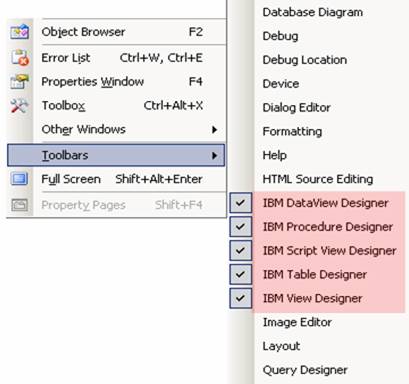Select the Debug Location toolbar entry

[305, 60]
